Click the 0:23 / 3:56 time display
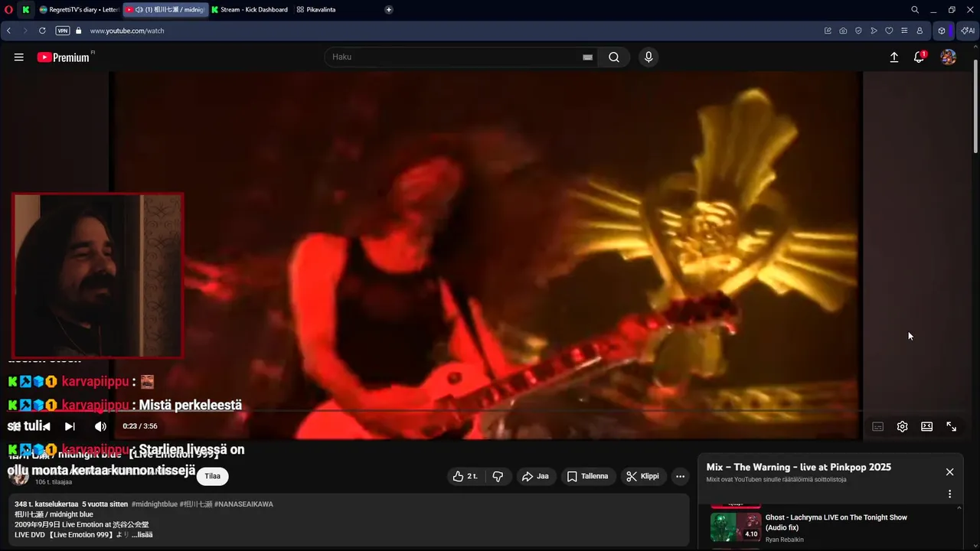The height and width of the screenshot is (551, 980). point(140,426)
